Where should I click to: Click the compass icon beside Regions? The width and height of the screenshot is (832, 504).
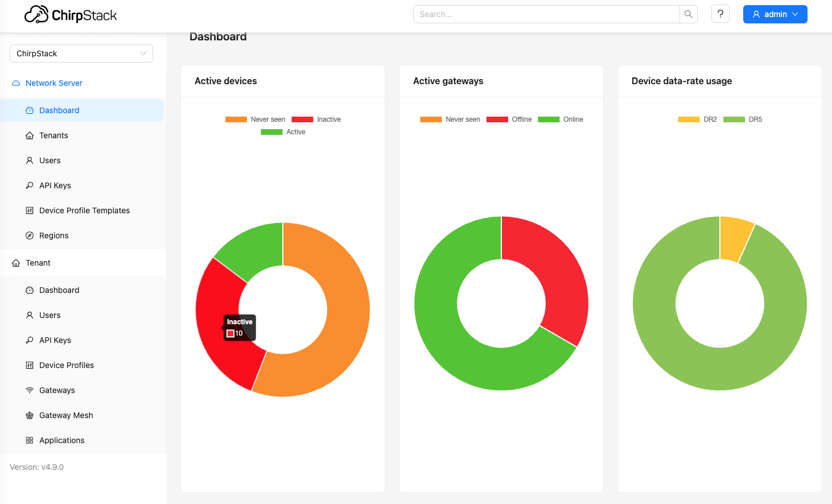pyautogui.click(x=30, y=236)
